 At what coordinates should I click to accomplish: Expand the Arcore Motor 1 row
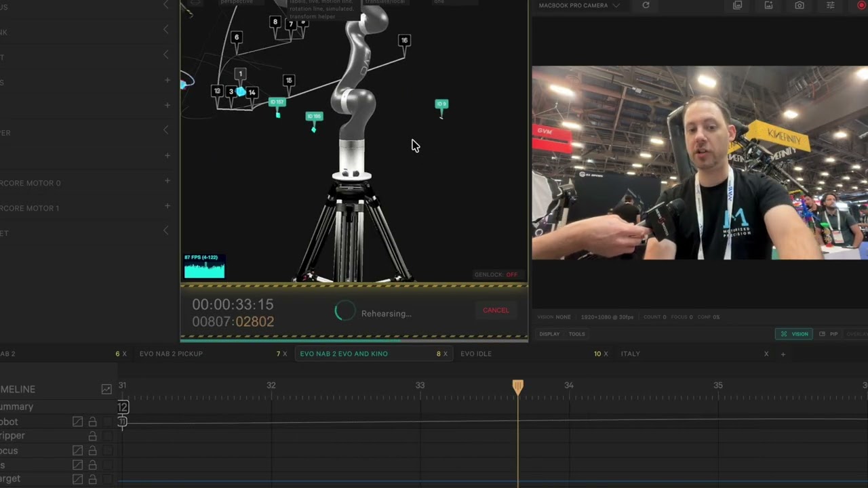[x=167, y=206]
